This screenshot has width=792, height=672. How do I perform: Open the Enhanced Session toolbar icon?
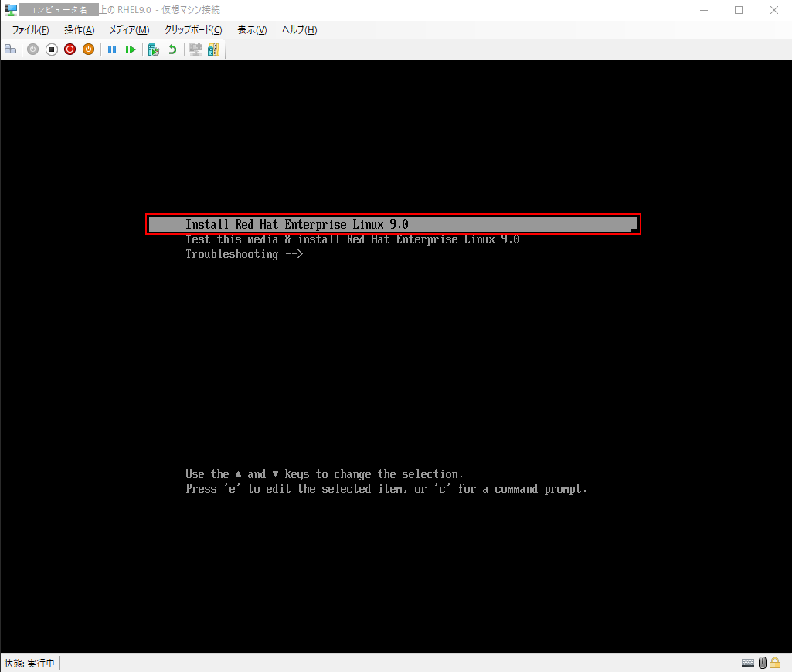pos(196,49)
